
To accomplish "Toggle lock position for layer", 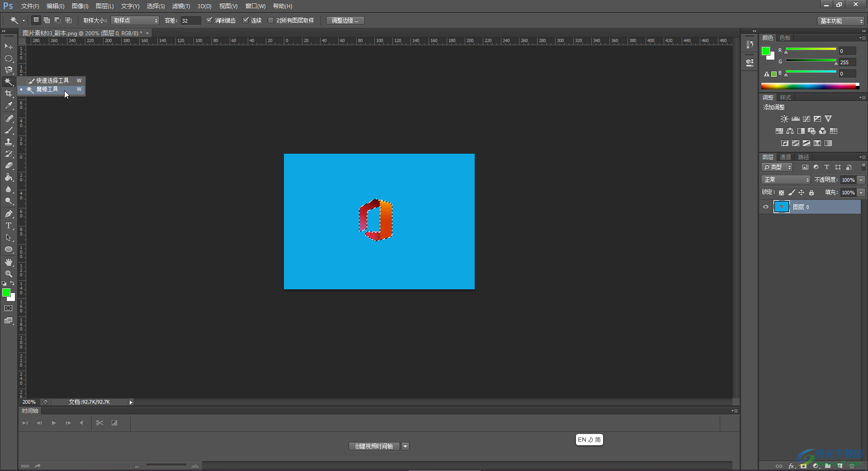I will point(802,193).
